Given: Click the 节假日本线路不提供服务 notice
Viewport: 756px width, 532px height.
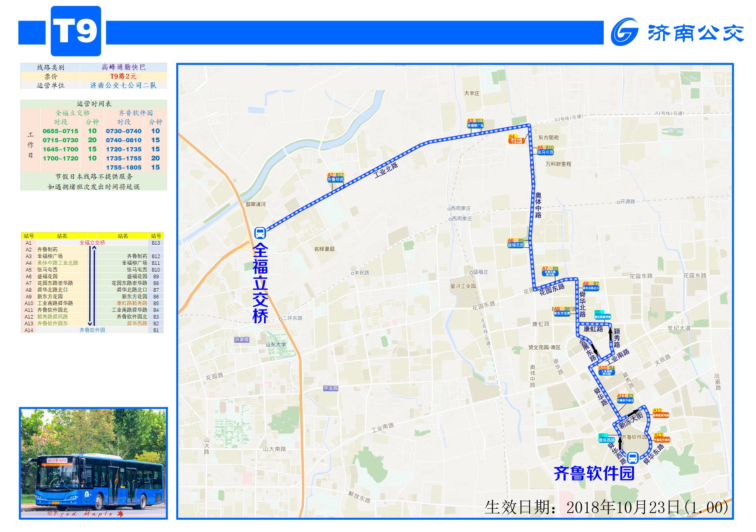Looking at the screenshot, I should (x=94, y=177).
